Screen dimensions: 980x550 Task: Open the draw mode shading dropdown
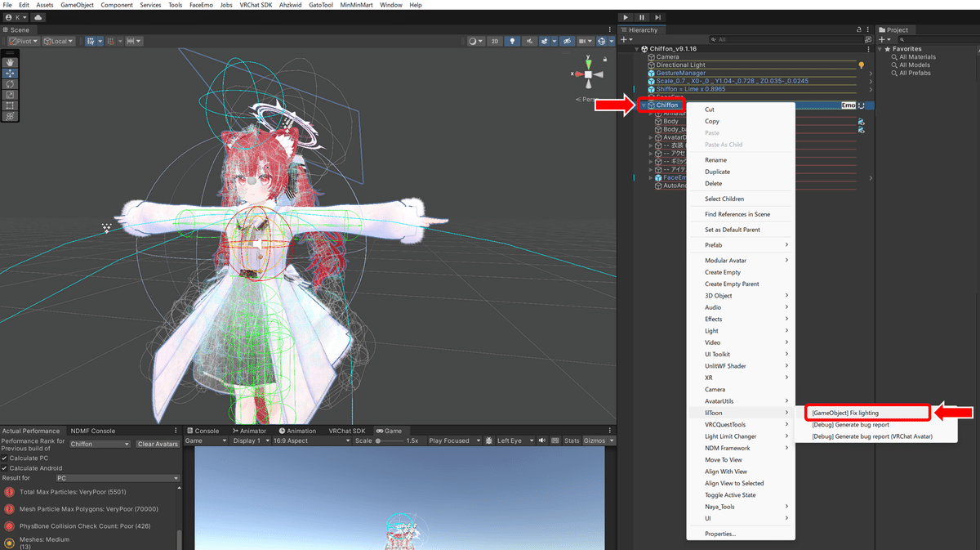[474, 41]
